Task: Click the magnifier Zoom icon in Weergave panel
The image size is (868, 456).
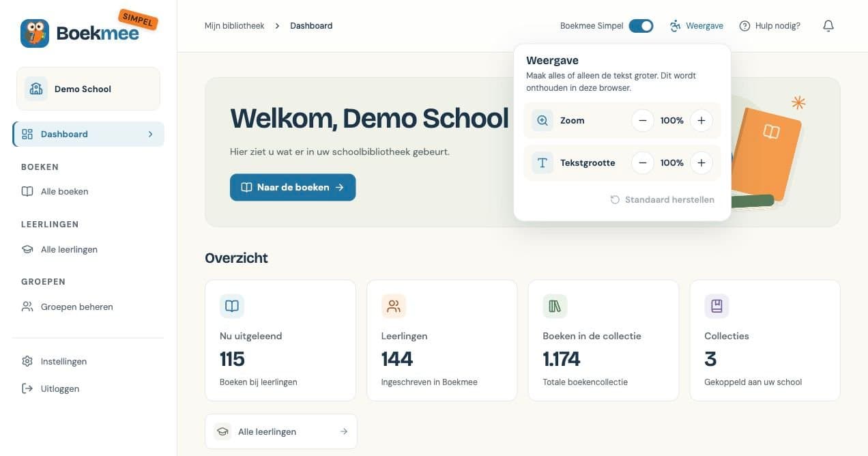Action: (542, 120)
